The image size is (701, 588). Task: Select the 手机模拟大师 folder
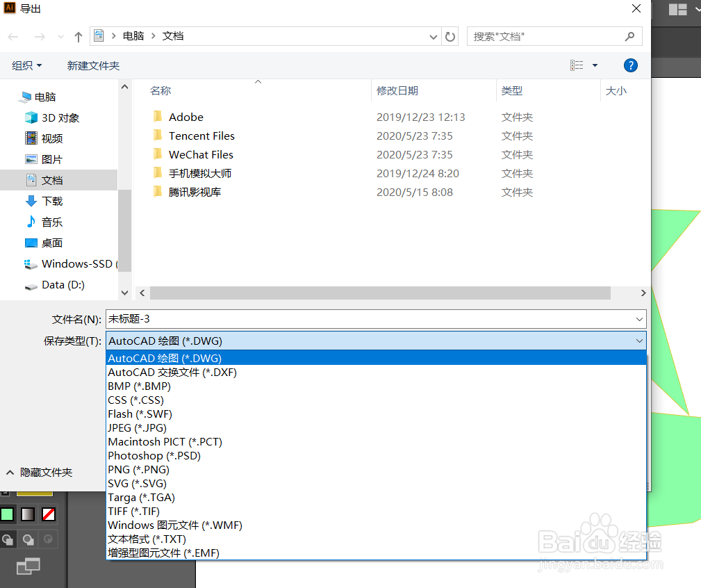192,174
